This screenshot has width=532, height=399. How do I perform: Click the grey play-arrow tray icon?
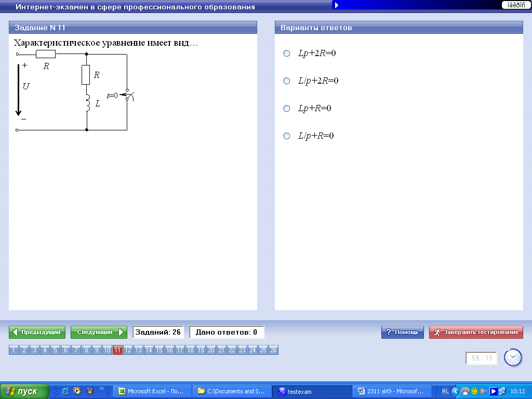click(x=484, y=391)
